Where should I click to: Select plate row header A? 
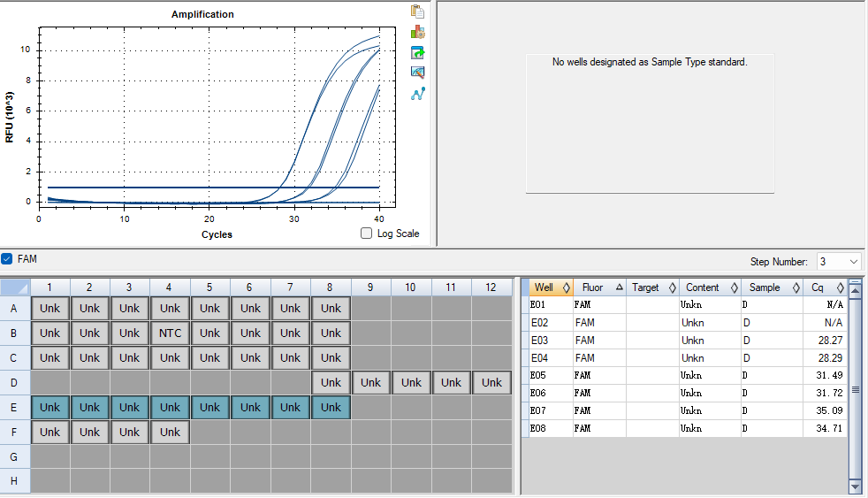click(x=14, y=308)
